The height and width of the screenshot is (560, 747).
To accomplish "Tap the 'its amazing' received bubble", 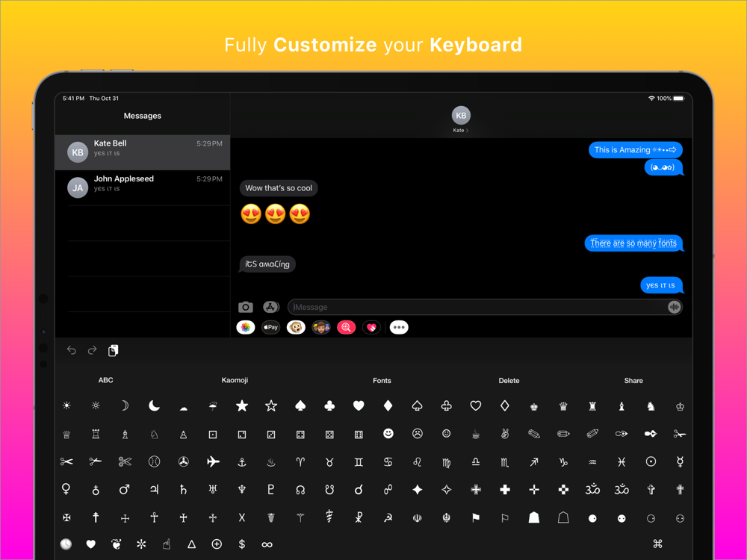I will click(267, 264).
